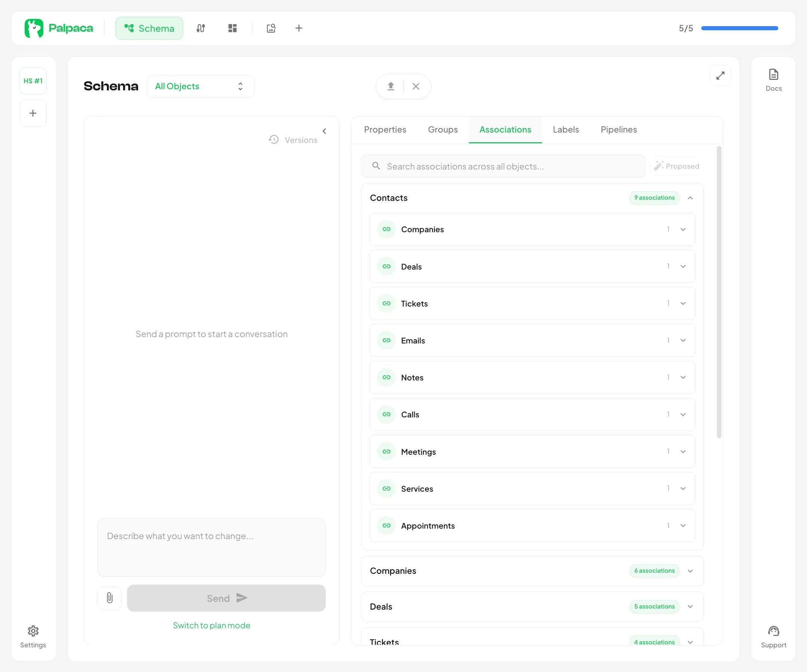
Task: Click the Switch to plan mode link
Action: click(x=211, y=625)
